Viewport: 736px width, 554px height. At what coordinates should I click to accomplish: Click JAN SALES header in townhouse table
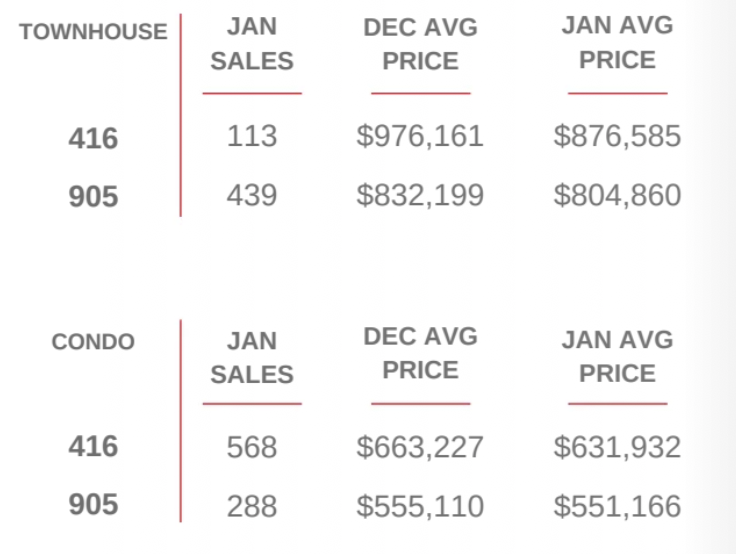tap(252, 45)
